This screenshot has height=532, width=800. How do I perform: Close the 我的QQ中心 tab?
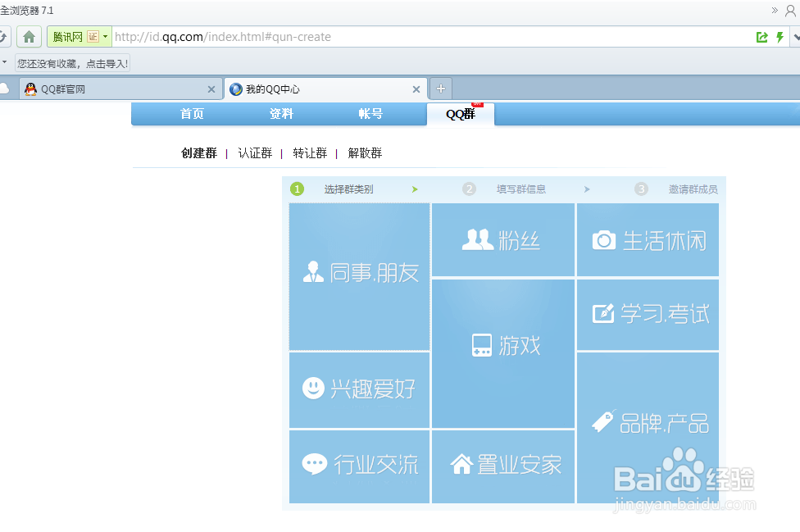(416, 89)
